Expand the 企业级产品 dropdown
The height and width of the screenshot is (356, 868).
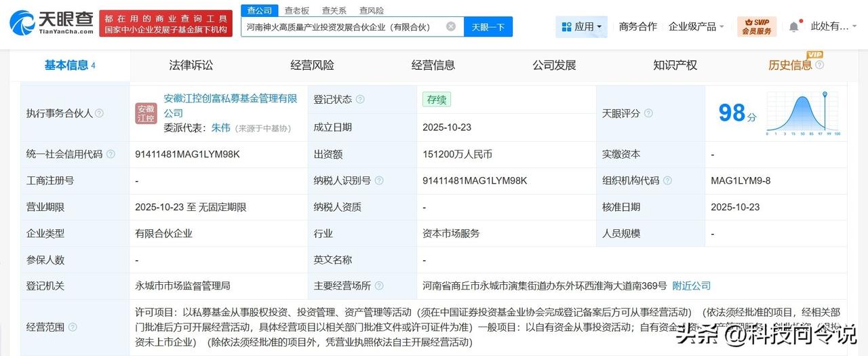(696, 26)
